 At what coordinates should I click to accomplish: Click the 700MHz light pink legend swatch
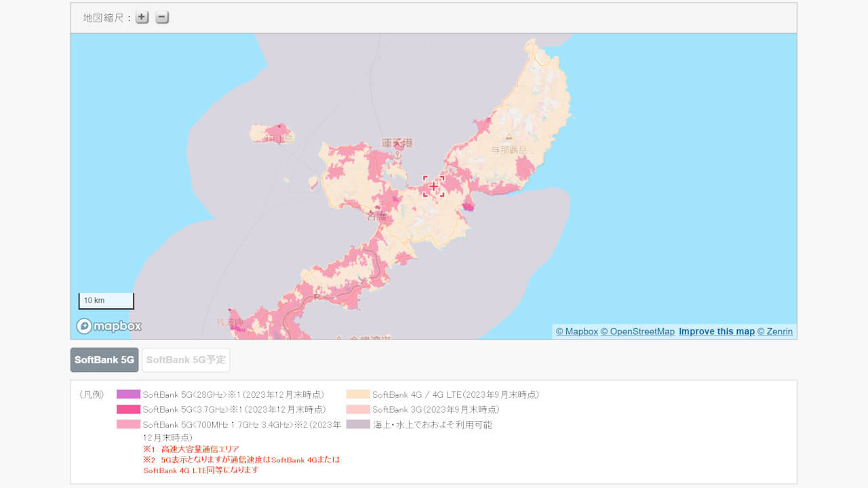click(128, 424)
